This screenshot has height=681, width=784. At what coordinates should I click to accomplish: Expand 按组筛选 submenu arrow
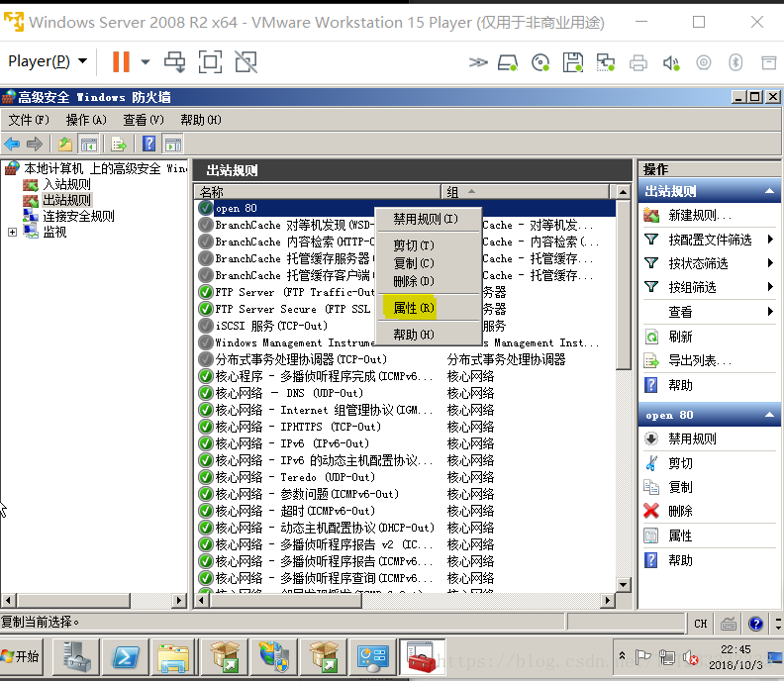[x=770, y=287]
